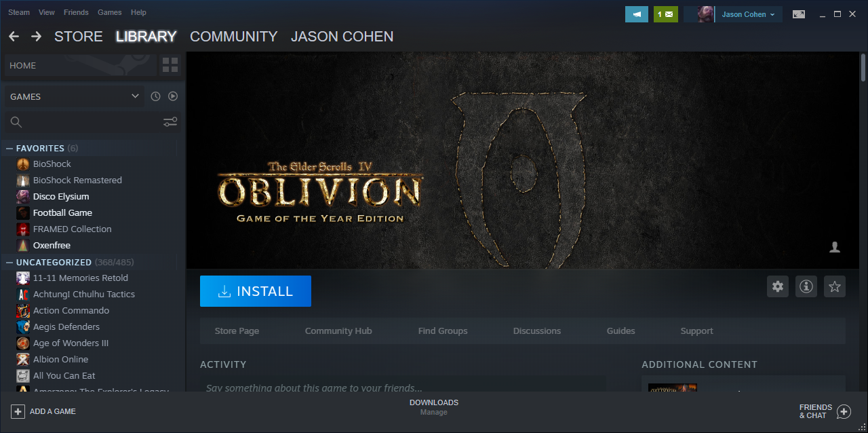Click the game page vertical scrollbar
The image size is (868, 433).
pos(863,68)
